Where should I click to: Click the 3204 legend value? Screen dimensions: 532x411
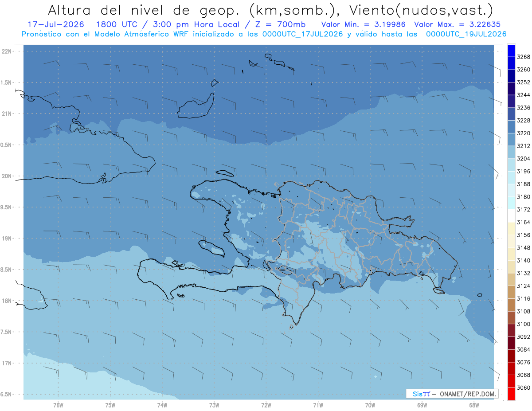click(523, 159)
